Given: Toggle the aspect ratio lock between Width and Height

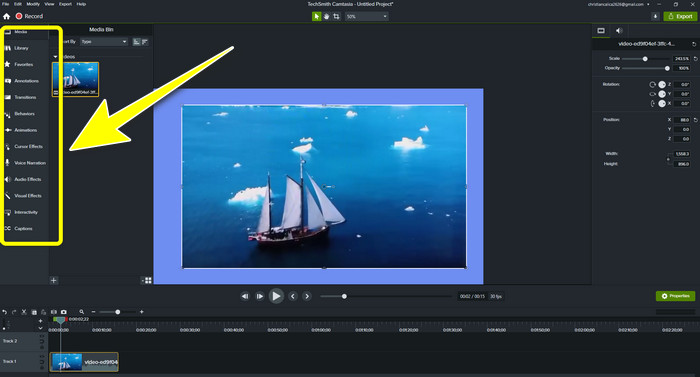Looking at the screenshot, I should click(668, 159).
